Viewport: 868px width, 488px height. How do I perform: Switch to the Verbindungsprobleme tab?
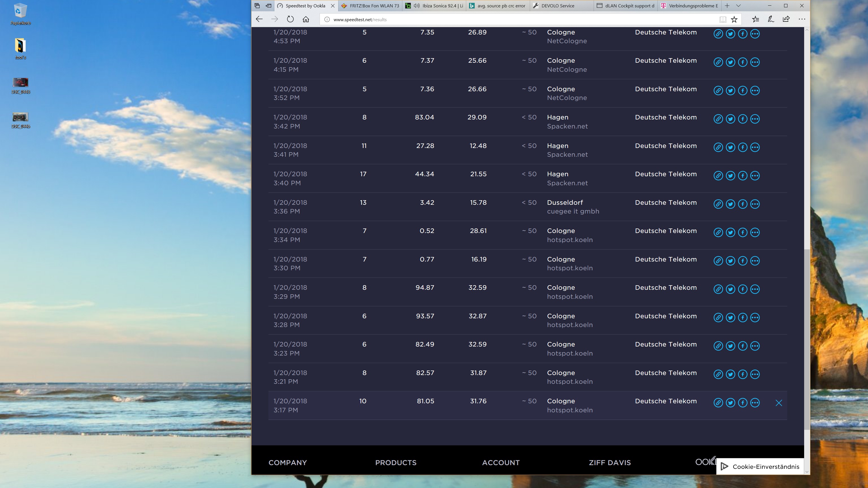[689, 6]
